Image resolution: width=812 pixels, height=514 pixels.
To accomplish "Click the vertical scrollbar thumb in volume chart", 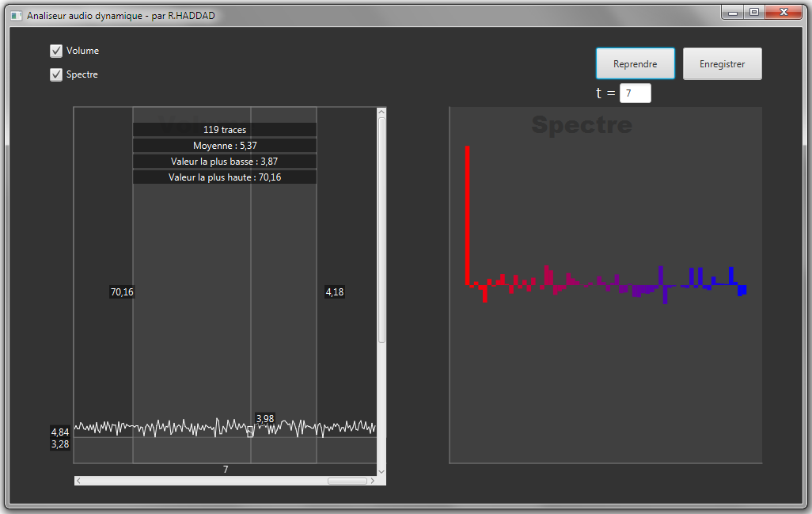I will click(381, 230).
